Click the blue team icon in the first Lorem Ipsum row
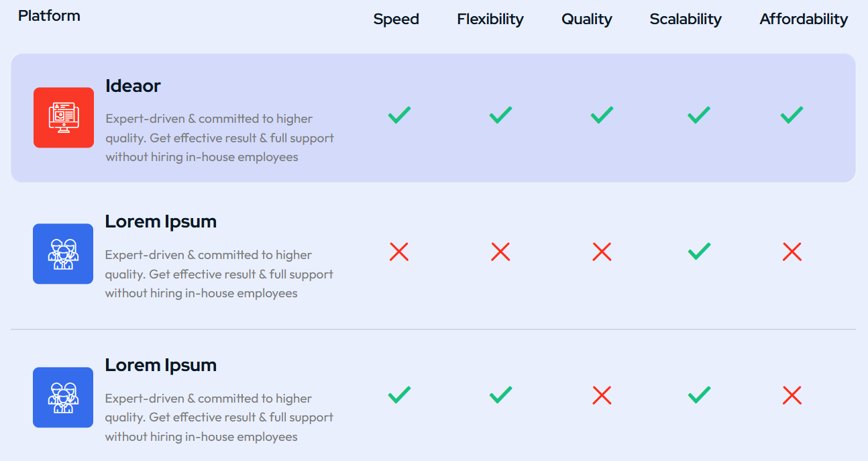 point(63,254)
